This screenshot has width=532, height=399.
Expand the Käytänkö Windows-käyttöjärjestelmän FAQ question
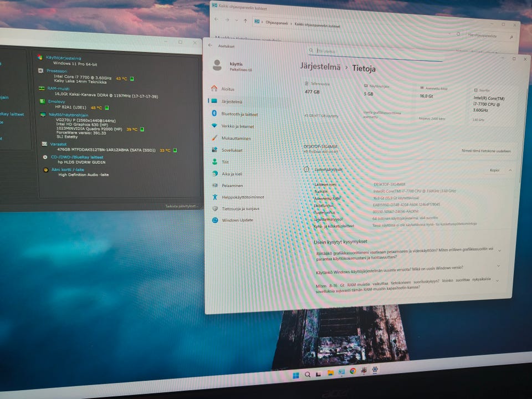(407, 269)
